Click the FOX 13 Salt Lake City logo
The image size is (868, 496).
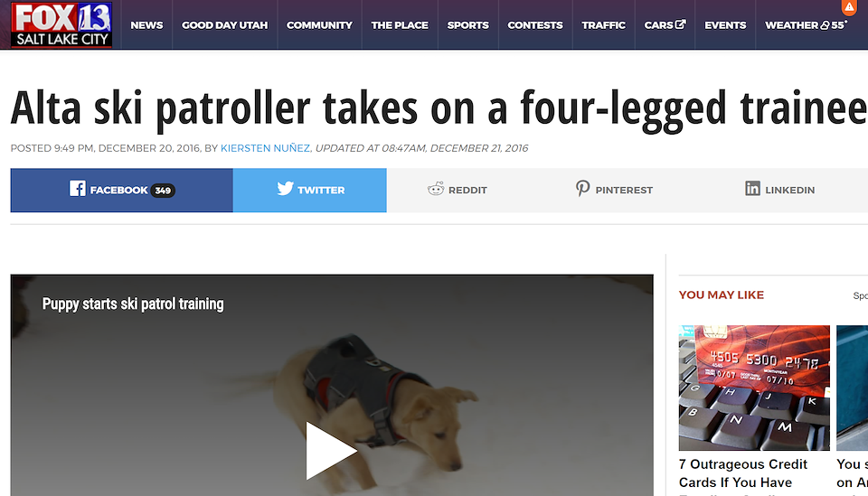[61, 25]
